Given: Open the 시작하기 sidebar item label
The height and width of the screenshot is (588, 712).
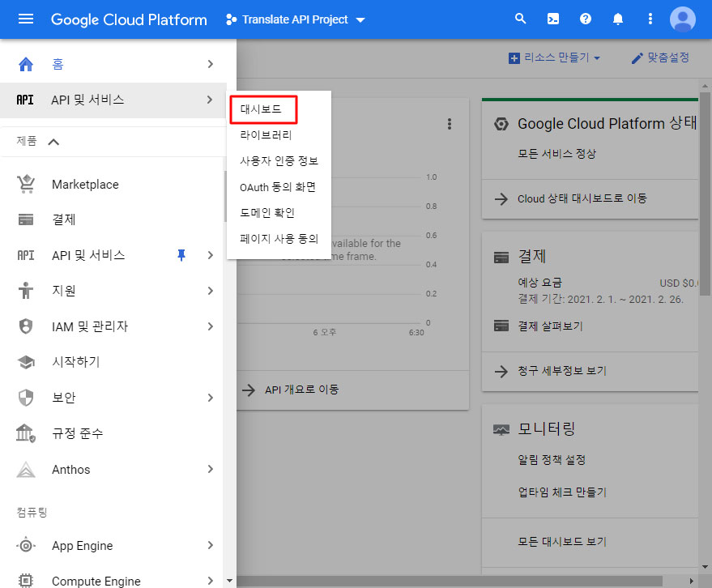Looking at the screenshot, I should 76,362.
